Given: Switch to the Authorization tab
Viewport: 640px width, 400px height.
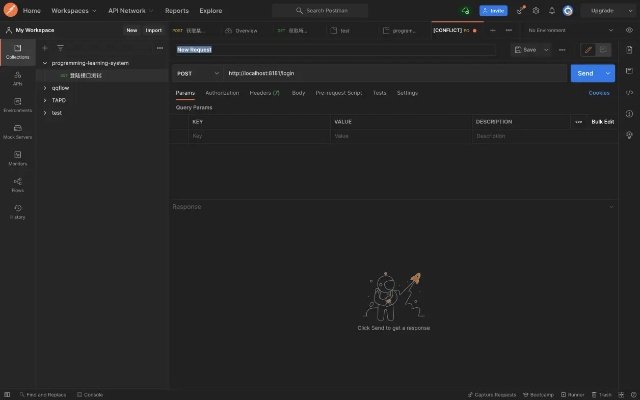Looking at the screenshot, I should pos(222,93).
